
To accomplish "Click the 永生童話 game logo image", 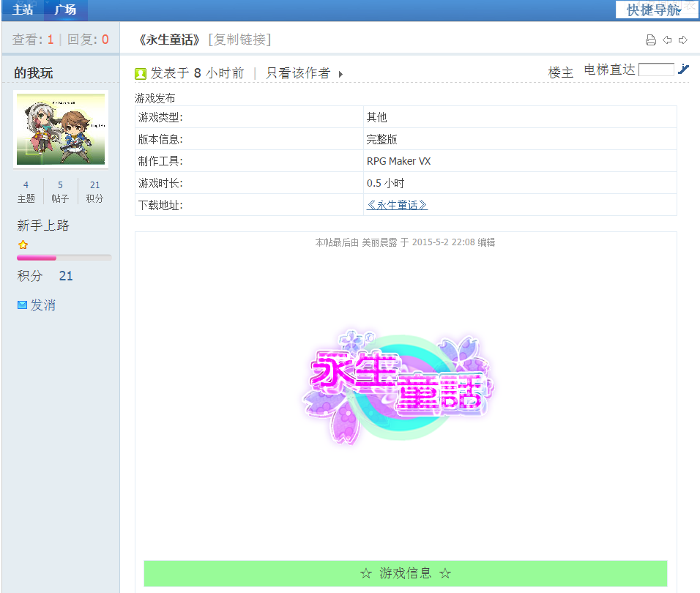I will (398, 387).
